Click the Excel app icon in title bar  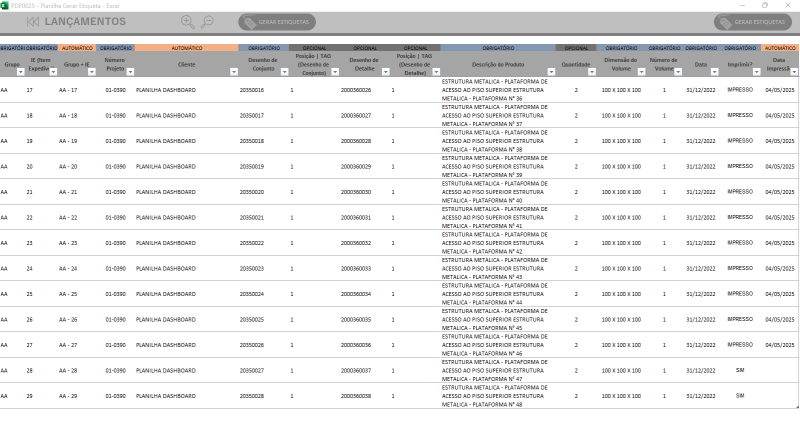coord(5,5)
